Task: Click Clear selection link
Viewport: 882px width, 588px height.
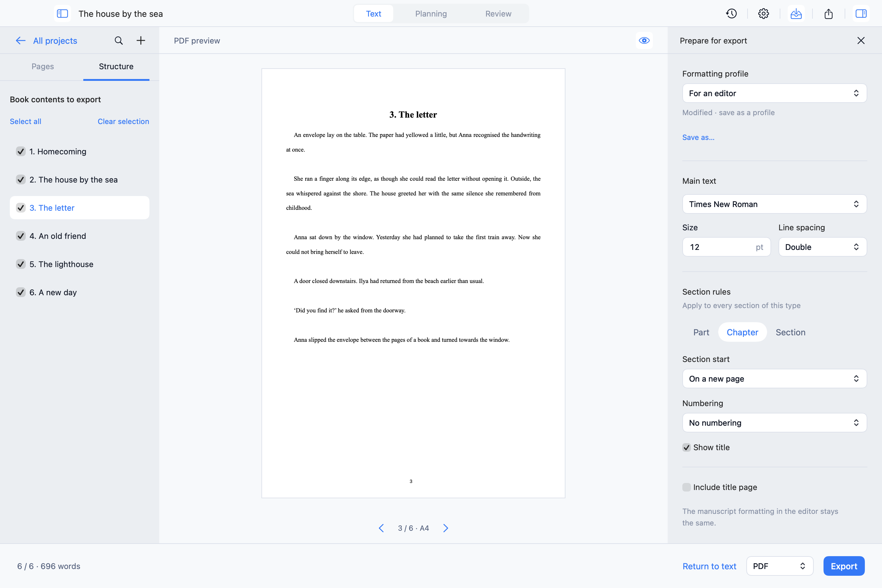Action: tap(123, 121)
